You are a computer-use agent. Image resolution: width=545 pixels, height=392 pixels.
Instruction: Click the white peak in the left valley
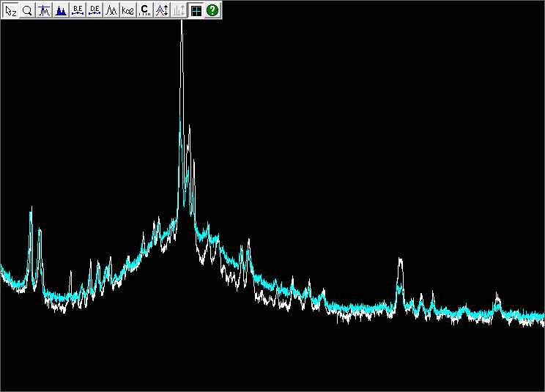click(x=70, y=274)
